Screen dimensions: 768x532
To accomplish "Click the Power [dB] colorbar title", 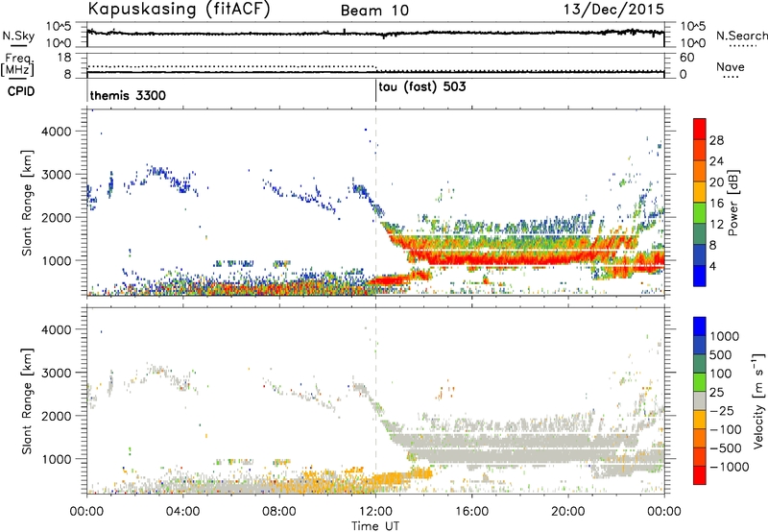I will tap(733, 203).
